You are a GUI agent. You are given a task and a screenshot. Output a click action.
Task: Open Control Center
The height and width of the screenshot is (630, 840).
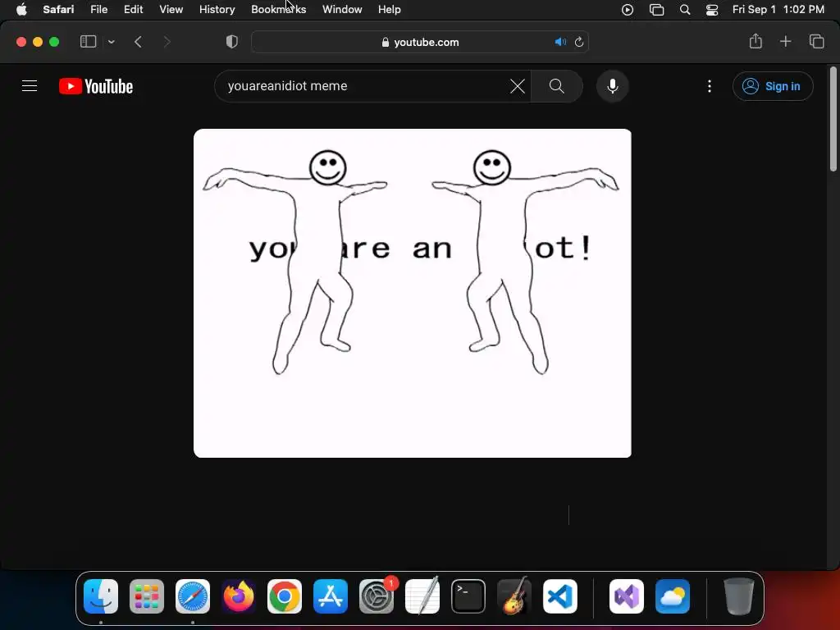coord(712,10)
